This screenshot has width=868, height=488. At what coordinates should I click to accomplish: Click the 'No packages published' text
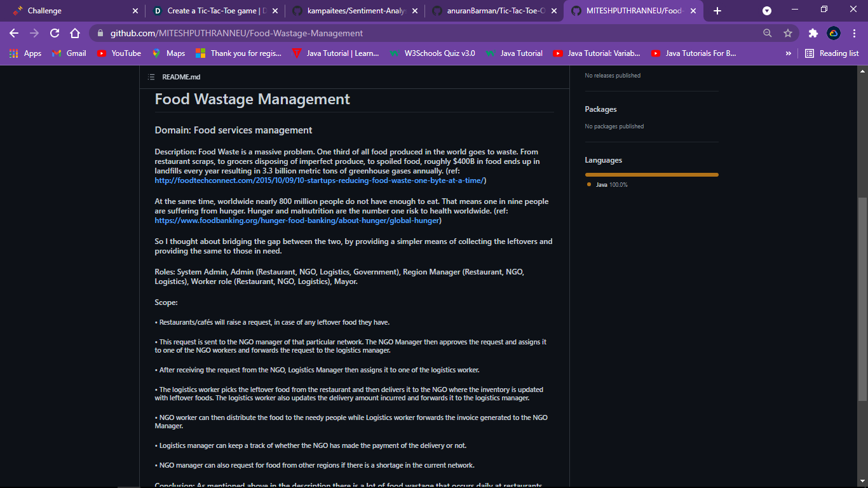(614, 126)
